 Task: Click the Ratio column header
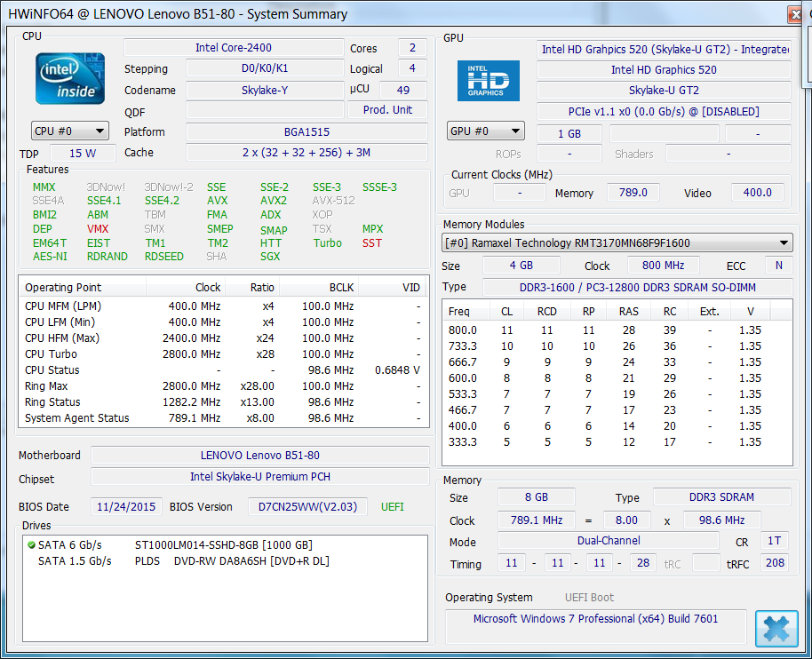(x=252, y=287)
